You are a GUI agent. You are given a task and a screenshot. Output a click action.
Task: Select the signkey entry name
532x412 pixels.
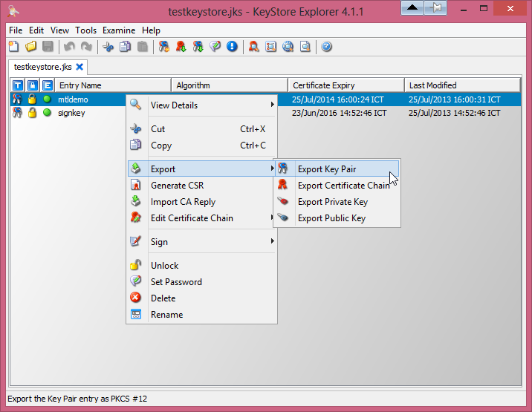(x=71, y=113)
